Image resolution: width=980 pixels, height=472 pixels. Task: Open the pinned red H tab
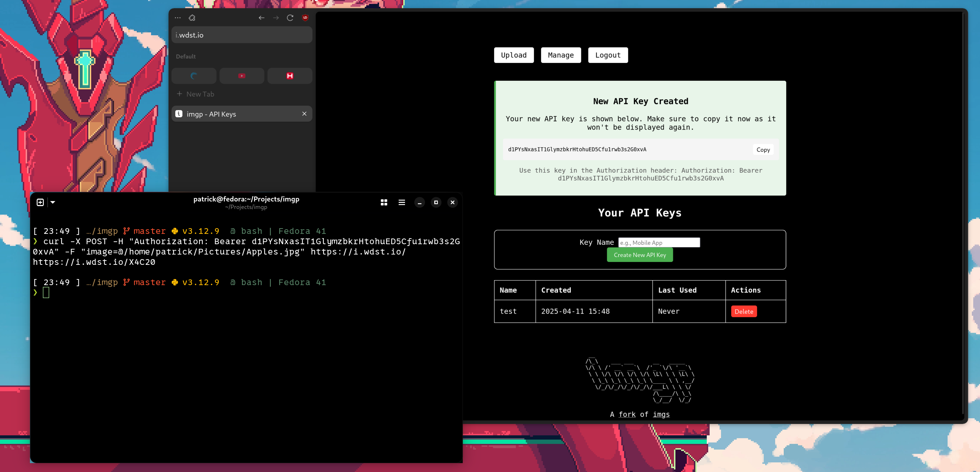[x=290, y=76]
